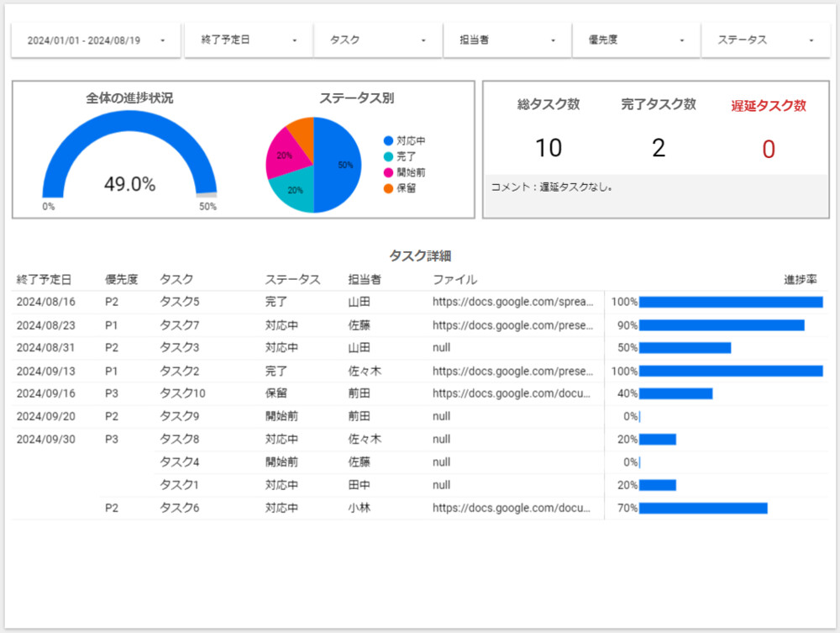The width and height of the screenshot is (840, 633).
Task: Sort table by 進捗率 column header
Action: (801, 280)
